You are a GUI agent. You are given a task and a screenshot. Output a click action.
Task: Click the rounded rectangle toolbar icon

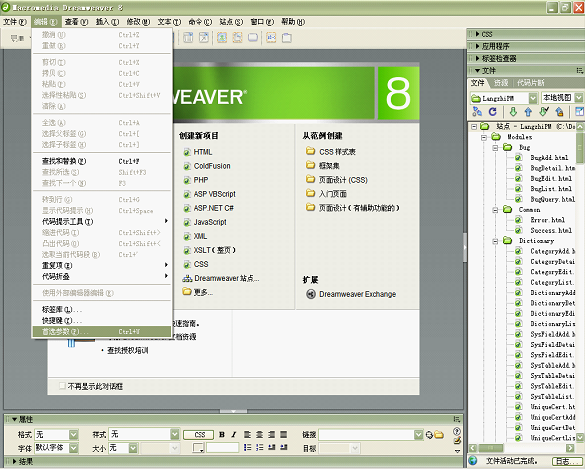253,38
